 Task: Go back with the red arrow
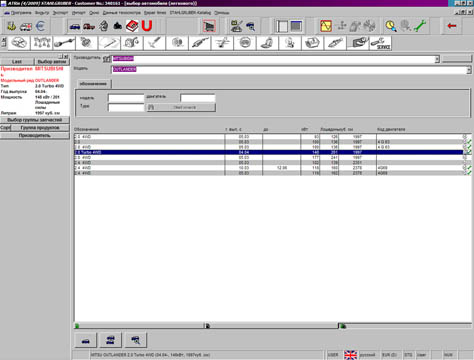click(x=452, y=26)
